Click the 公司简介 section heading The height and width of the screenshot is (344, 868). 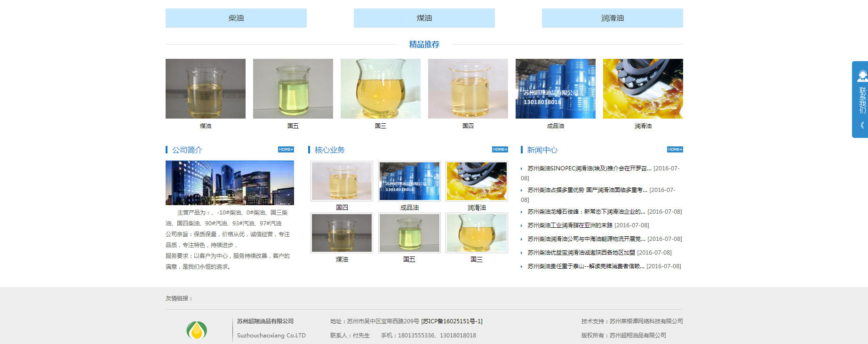187,150
